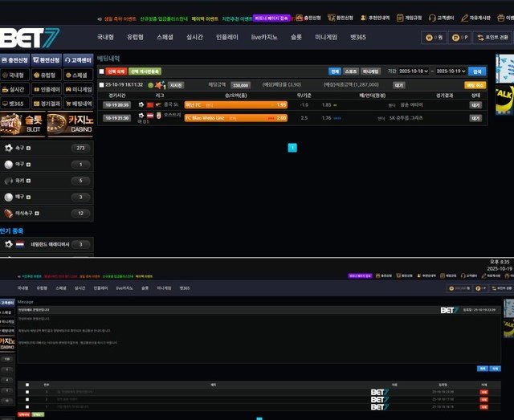Click the FC Blau Weiss Linz 2.00 bar
514x420 pixels.
tap(236, 118)
